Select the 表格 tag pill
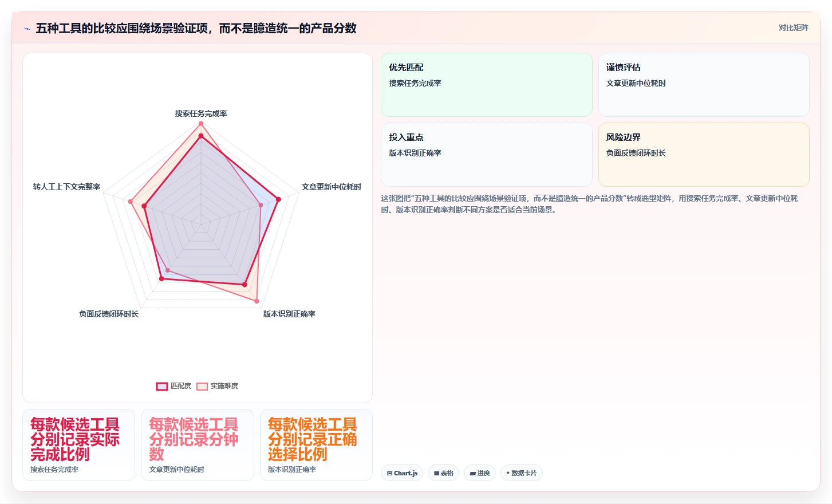The height and width of the screenshot is (504, 832). (443, 473)
